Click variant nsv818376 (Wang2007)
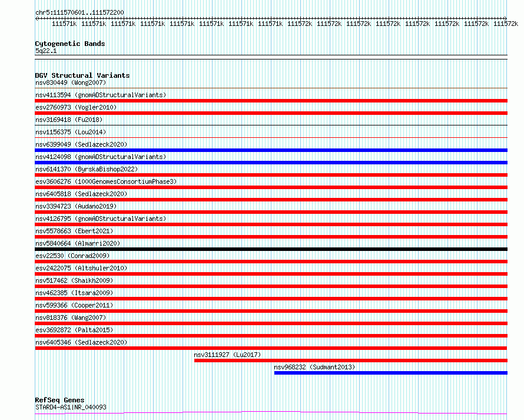 click(71, 318)
